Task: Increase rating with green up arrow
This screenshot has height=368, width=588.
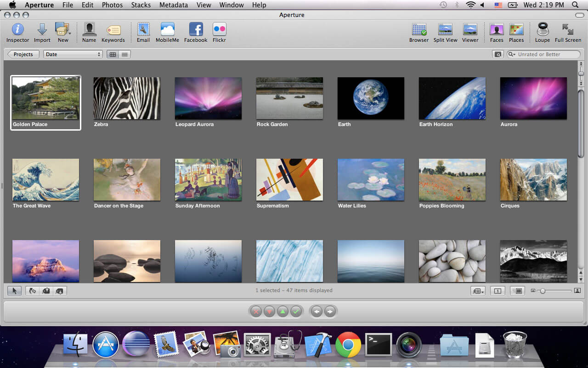Action: point(283,311)
